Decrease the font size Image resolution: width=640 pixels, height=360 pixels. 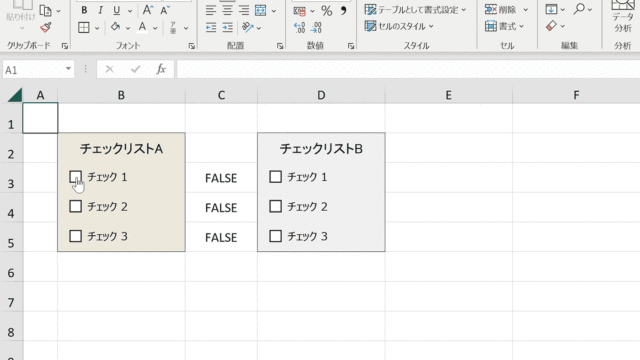(165, 10)
